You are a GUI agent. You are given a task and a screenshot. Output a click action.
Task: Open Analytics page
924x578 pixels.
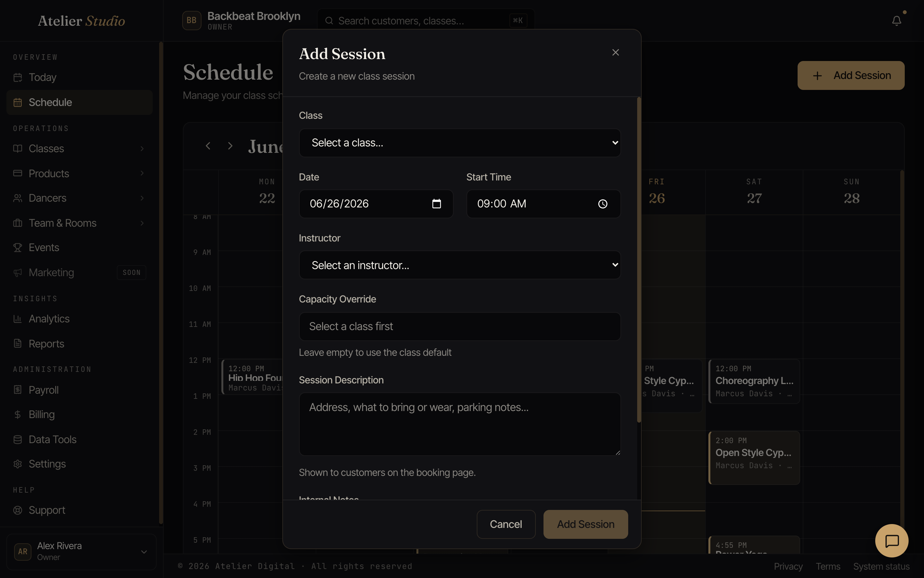tap(80, 319)
